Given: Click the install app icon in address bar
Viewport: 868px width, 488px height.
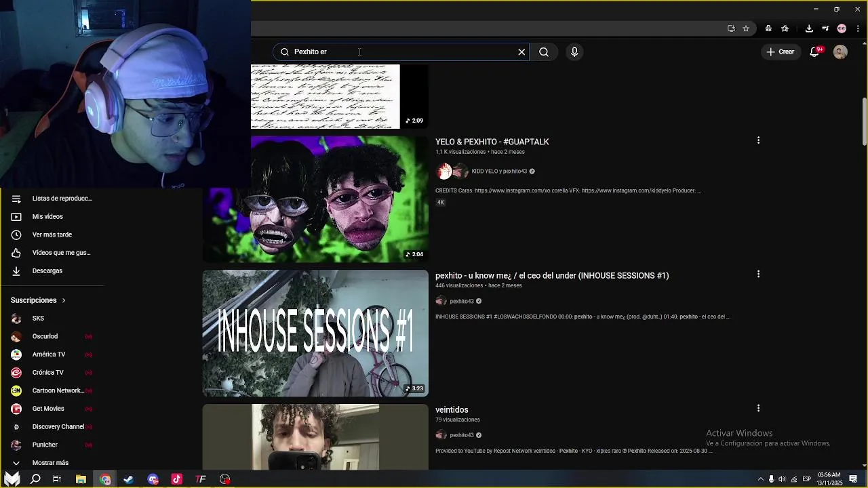Looking at the screenshot, I should [731, 28].
